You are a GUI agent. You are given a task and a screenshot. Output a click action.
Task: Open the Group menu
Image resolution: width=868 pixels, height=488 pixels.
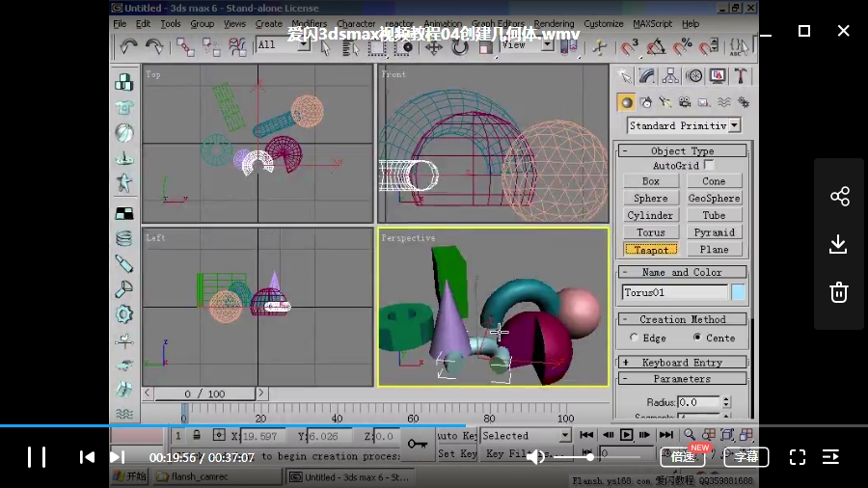203,24
